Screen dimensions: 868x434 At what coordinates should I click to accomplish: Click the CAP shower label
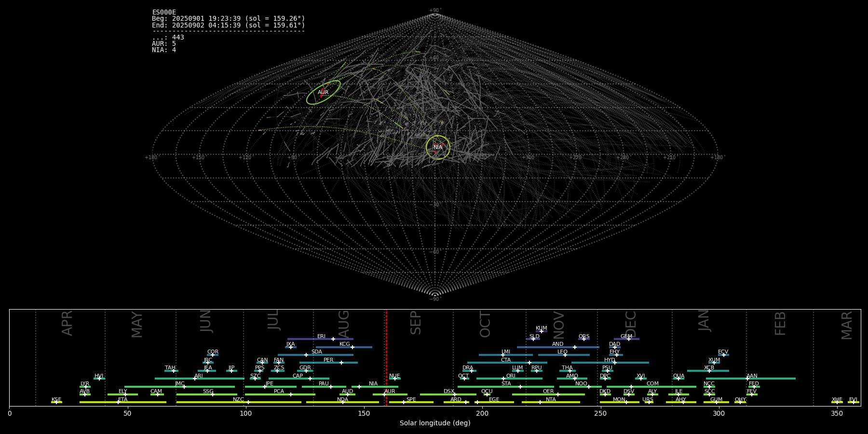coord(298,376)
